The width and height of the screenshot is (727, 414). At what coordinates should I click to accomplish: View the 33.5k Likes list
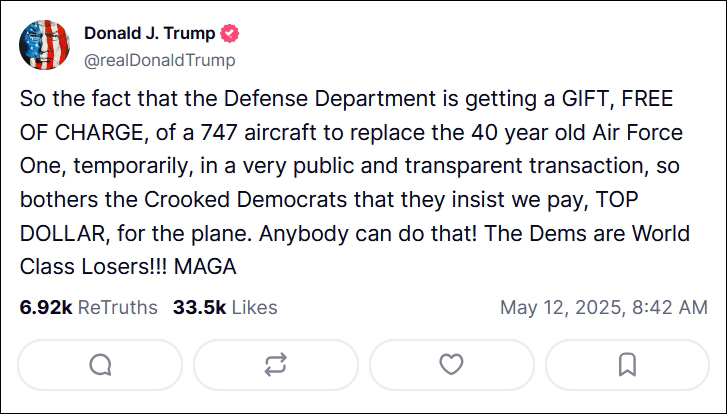tap(225, 307)
